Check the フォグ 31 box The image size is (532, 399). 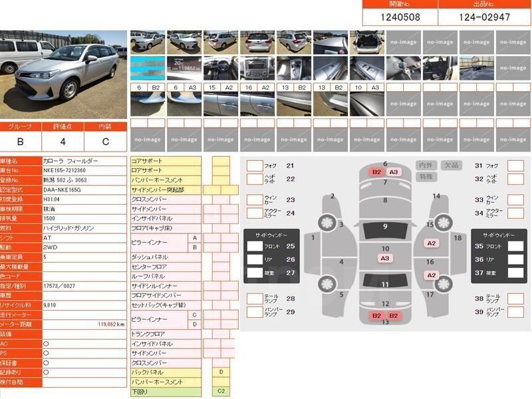pos(516,166)
